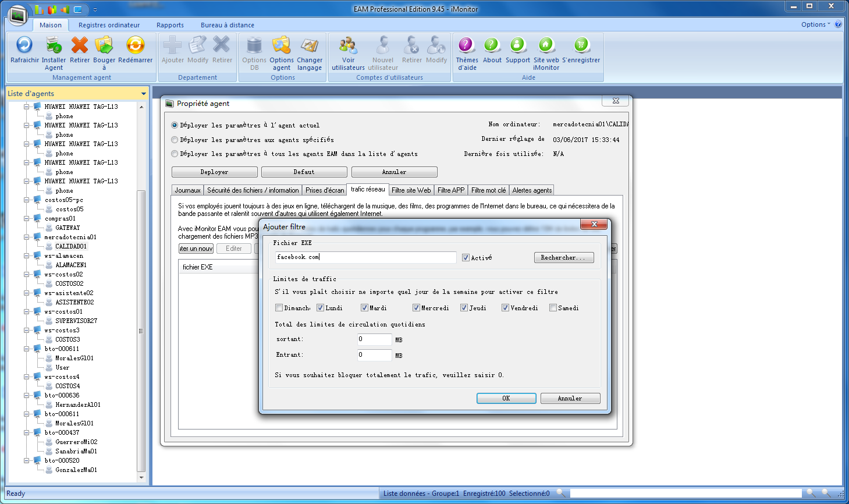Image resolution: width=849 pixels, height=504 pixels.
Task: Check the Dimanche checkbox
Action: click(x=279, y=308)
